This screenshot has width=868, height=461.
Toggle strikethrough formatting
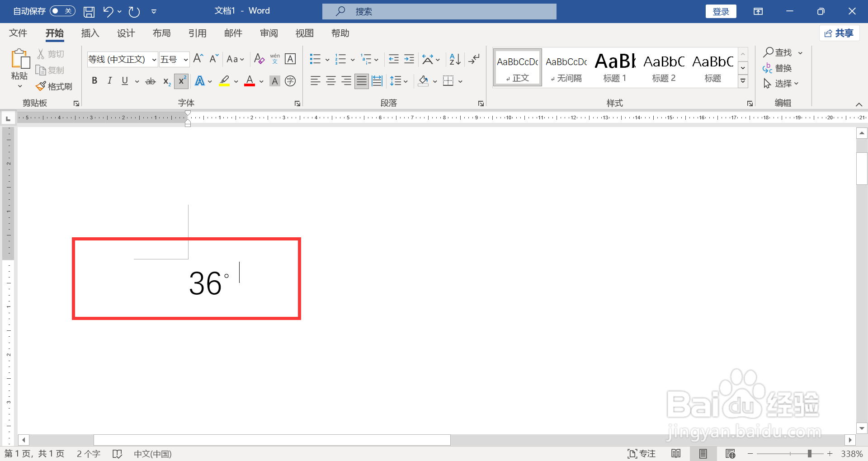click(151, 81)
